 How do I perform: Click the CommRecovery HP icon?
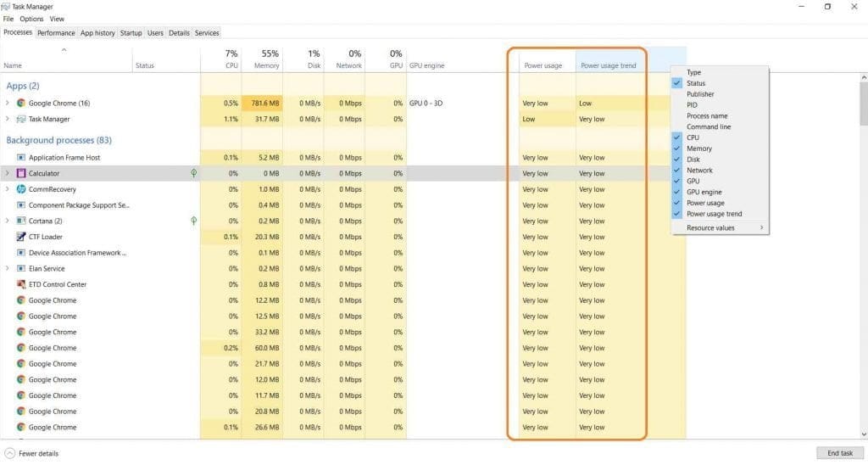21,189
